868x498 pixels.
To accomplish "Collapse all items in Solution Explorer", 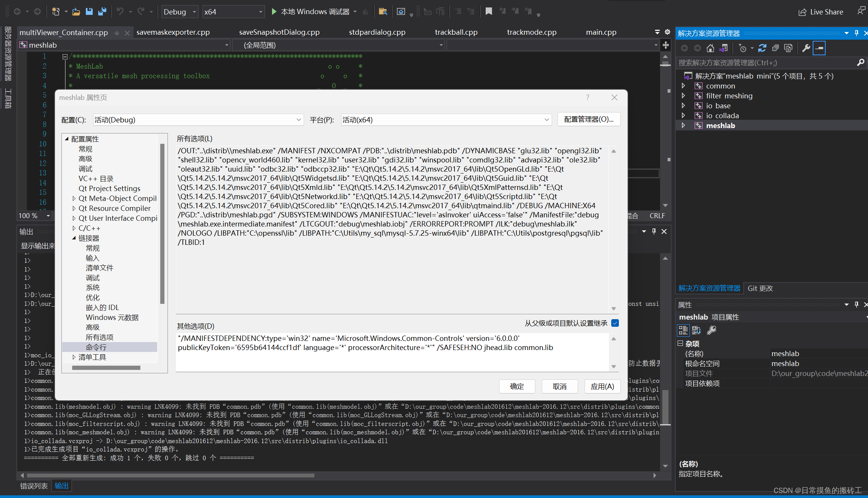I will [x=775, y=48].
